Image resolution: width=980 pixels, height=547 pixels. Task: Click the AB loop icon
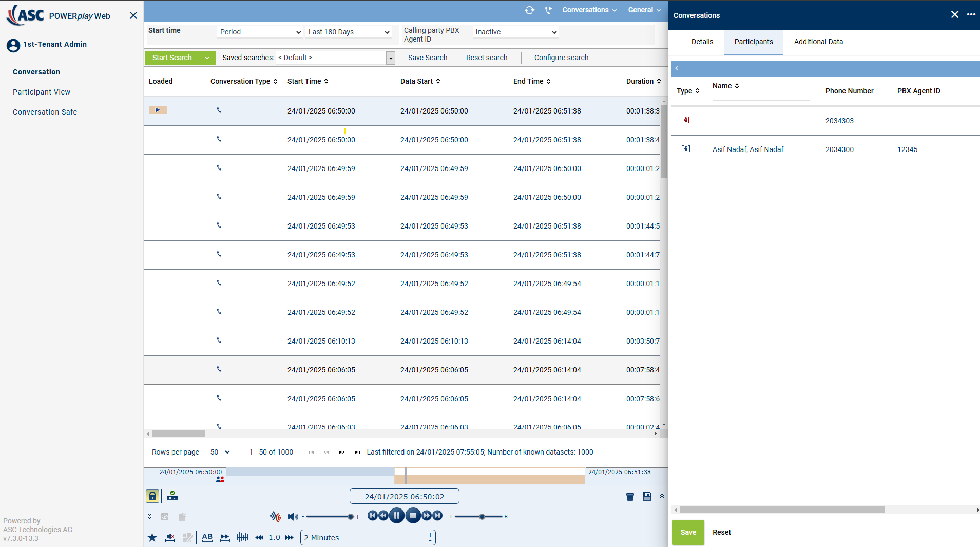pos(207,537)
